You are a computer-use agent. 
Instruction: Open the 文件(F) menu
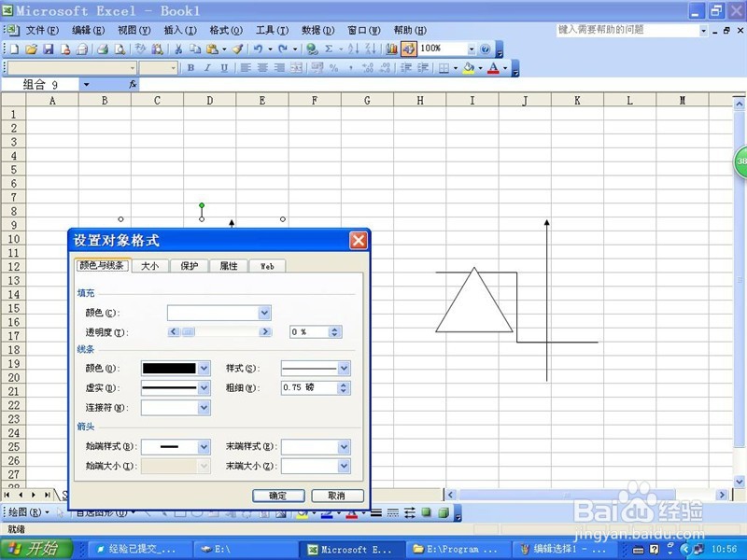pyautogui.click(x=42, y=31)
